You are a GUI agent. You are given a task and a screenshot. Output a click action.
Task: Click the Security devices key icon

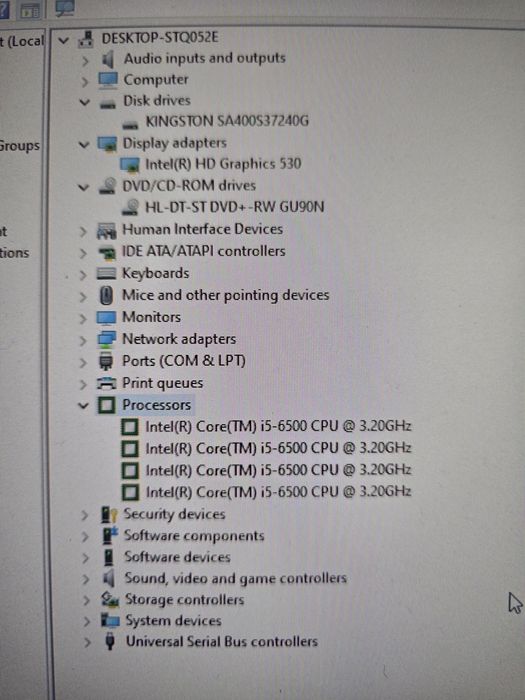(109, 514)
